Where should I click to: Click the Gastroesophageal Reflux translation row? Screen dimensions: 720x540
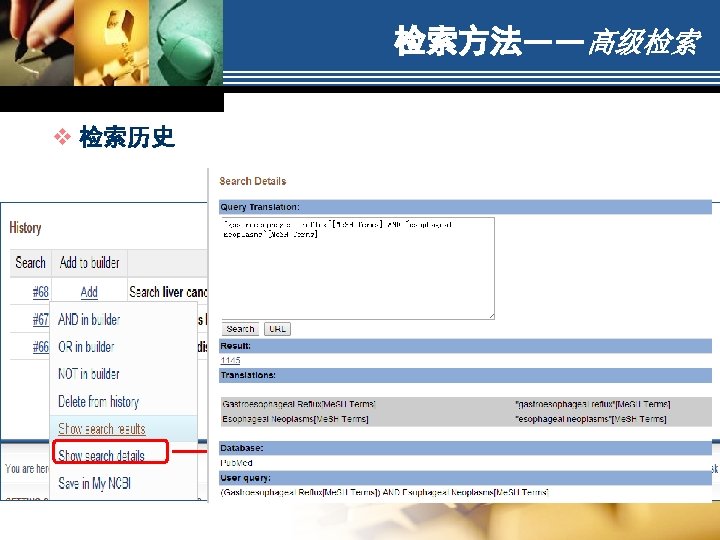point(466,404)
